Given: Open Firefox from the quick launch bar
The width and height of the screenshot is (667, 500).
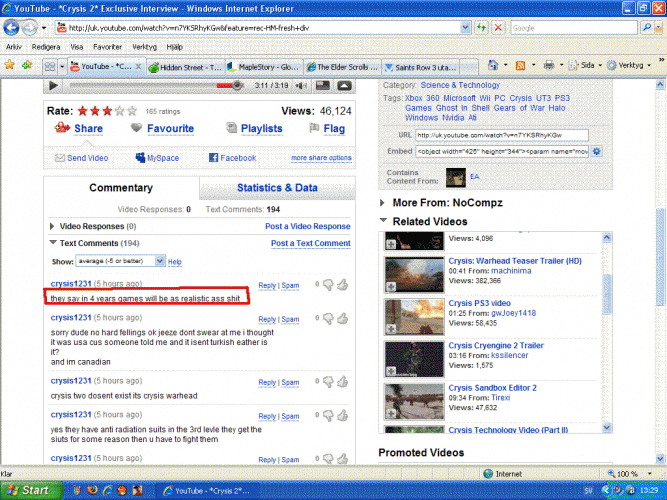Looking at the screenshot, I should tap(93, 491).
